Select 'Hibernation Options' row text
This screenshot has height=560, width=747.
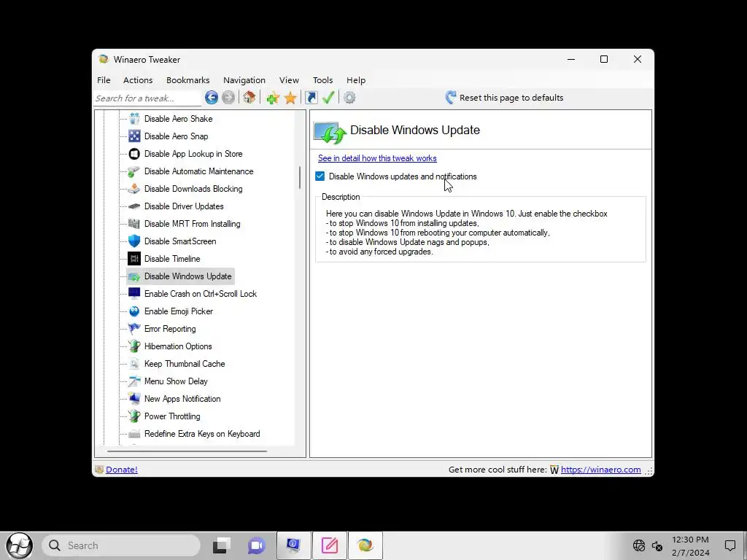[x=178, y=346]
